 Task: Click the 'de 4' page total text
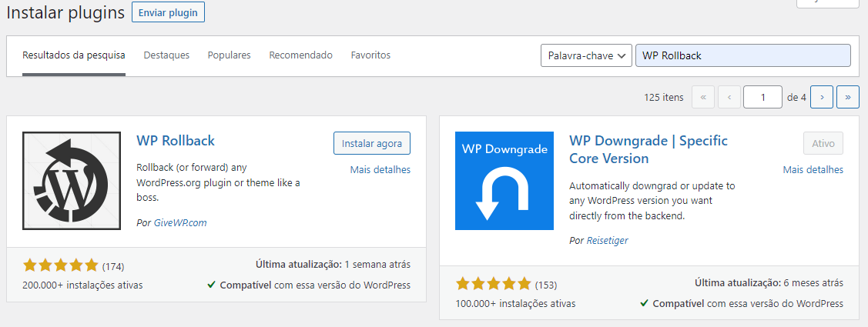796,98
